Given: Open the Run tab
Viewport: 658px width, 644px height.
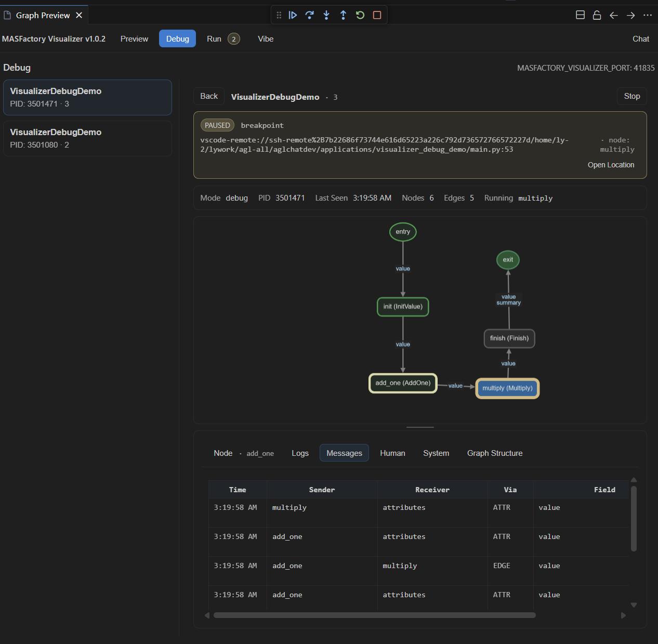Looking at the screenshot, I should (x=214, y=39).
